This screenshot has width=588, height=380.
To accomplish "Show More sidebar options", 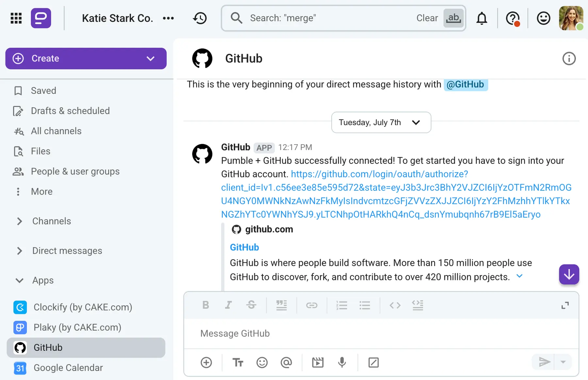I will click(41, 192).
